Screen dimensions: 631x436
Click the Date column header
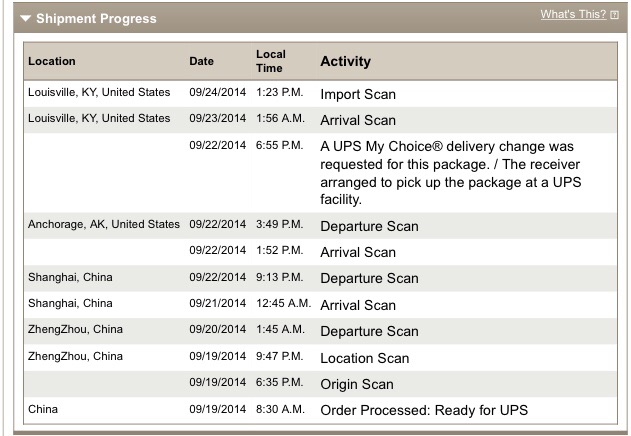(201, 61)
